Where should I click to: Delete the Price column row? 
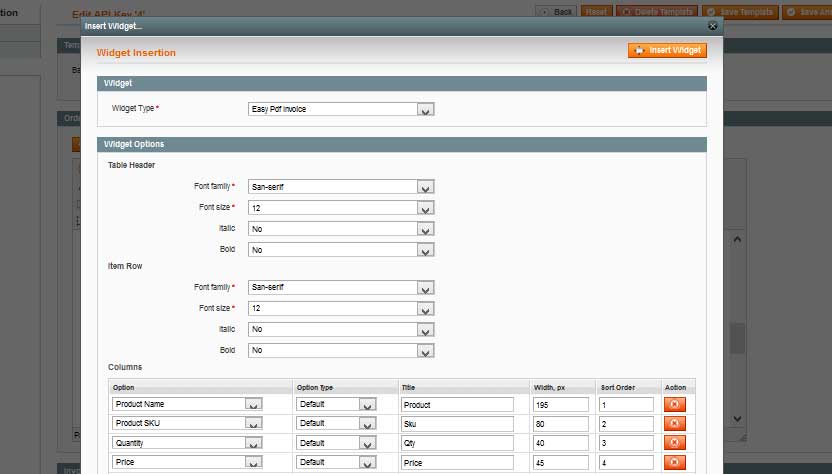coord(674,462)
